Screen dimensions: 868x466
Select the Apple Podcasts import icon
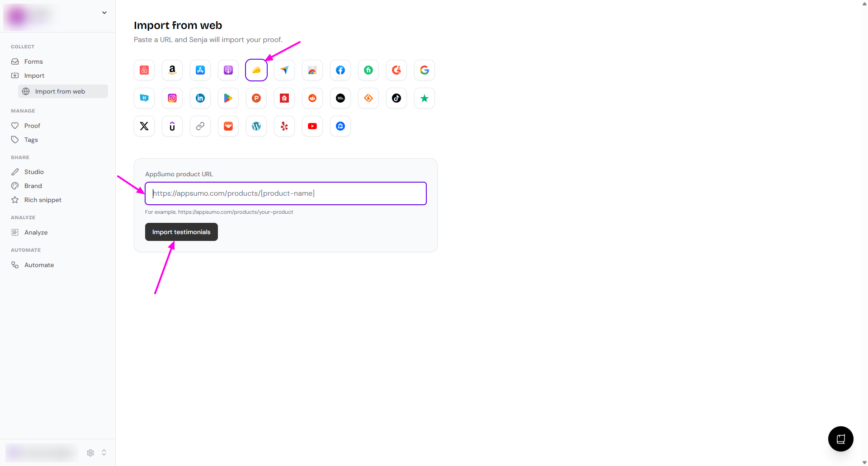pos(228,70)
